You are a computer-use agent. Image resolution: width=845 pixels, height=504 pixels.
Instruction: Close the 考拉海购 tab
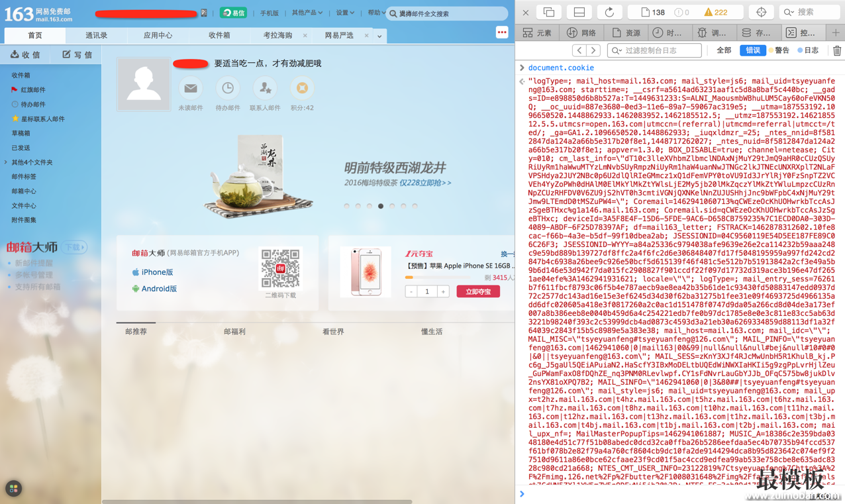pyautogui.click(x=305, y=36)
